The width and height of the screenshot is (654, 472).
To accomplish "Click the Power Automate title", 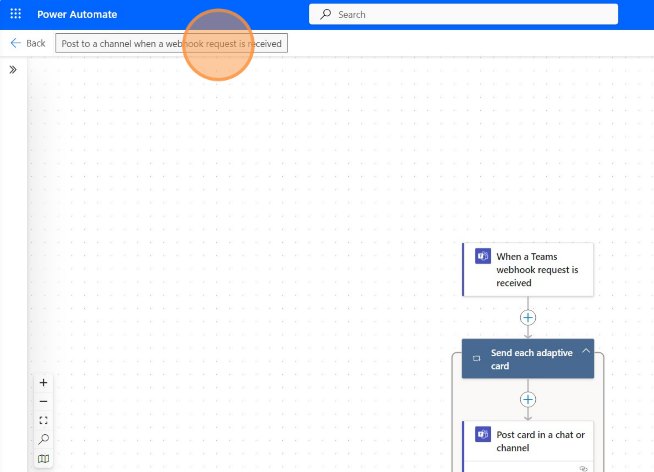I will coord(77,15).
